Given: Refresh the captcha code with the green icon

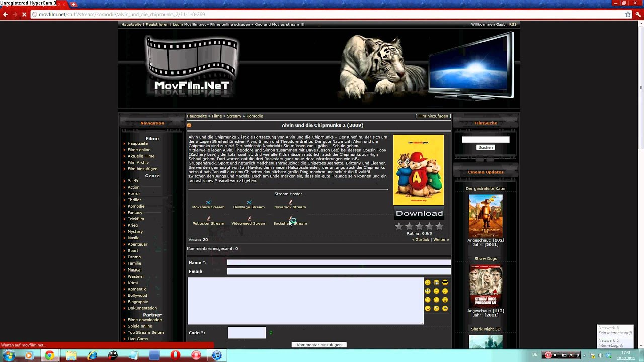Looking at the screenshot, I should (271, 333).
